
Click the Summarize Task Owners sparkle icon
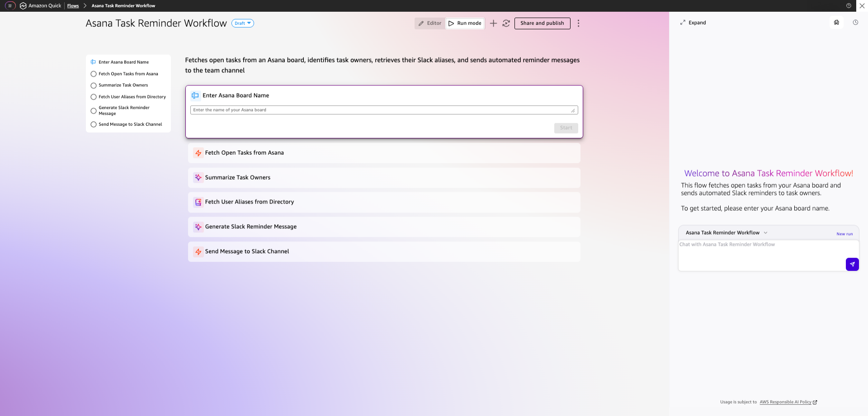[198, 178]
